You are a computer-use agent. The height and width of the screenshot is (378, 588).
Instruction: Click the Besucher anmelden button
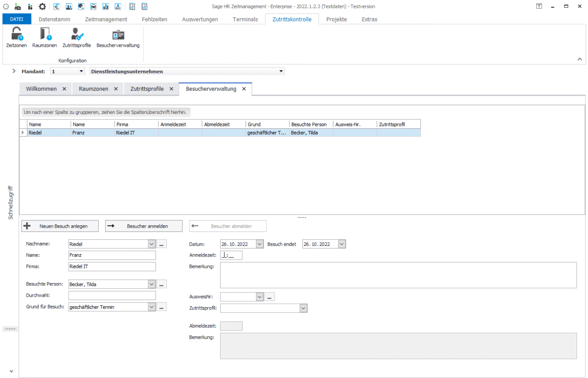coord(144,226)
